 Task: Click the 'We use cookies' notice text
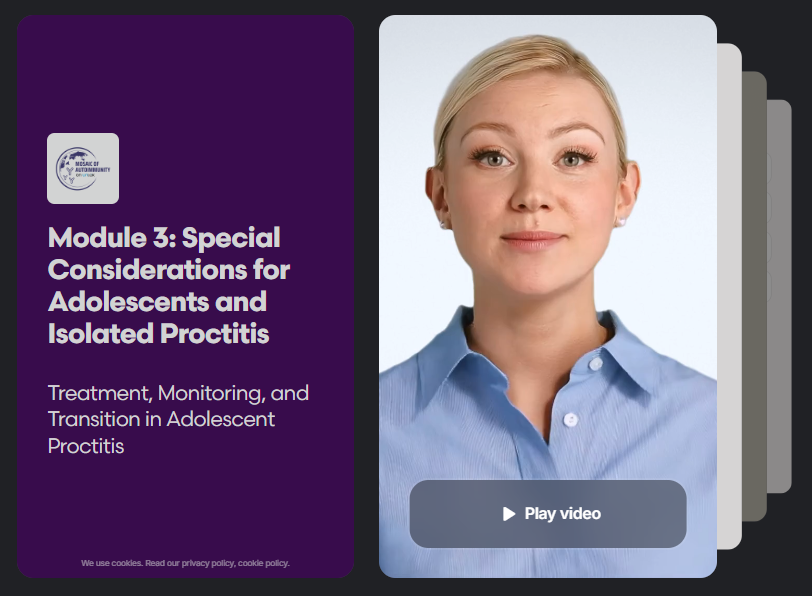185,563
